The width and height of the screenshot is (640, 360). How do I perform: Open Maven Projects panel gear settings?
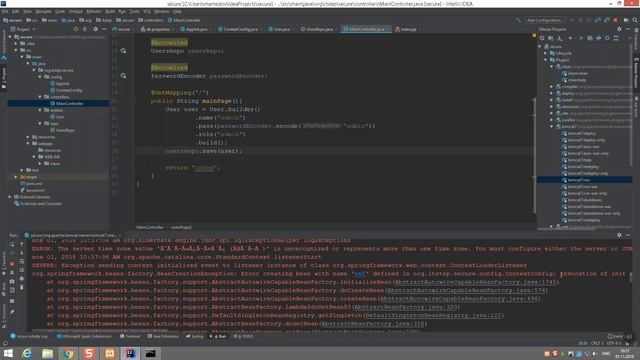(619, 29)
